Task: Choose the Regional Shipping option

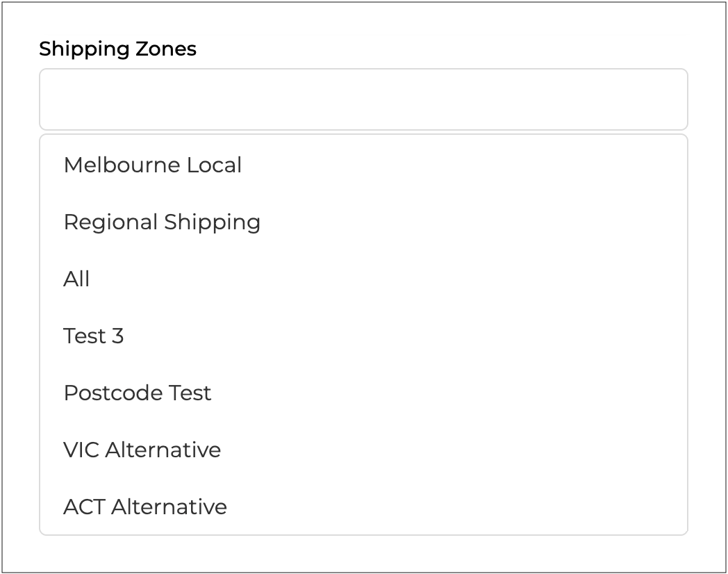Action: pos(162,222)
